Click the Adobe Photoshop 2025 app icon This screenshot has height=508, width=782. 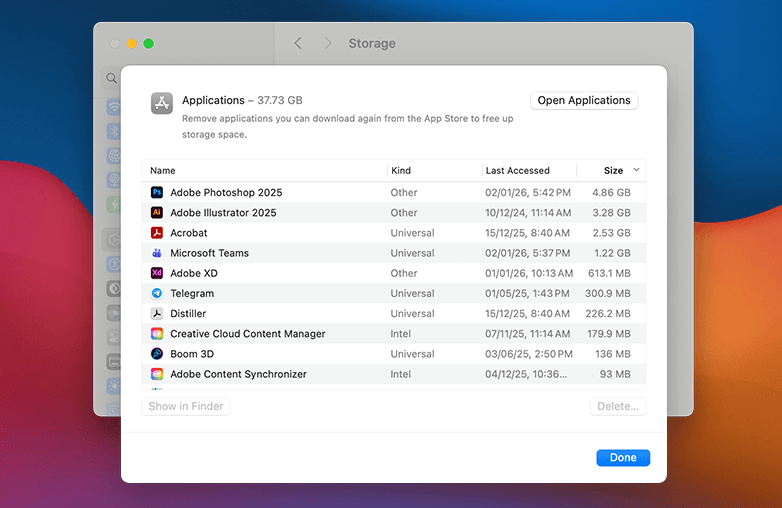(x=157, y=192)
